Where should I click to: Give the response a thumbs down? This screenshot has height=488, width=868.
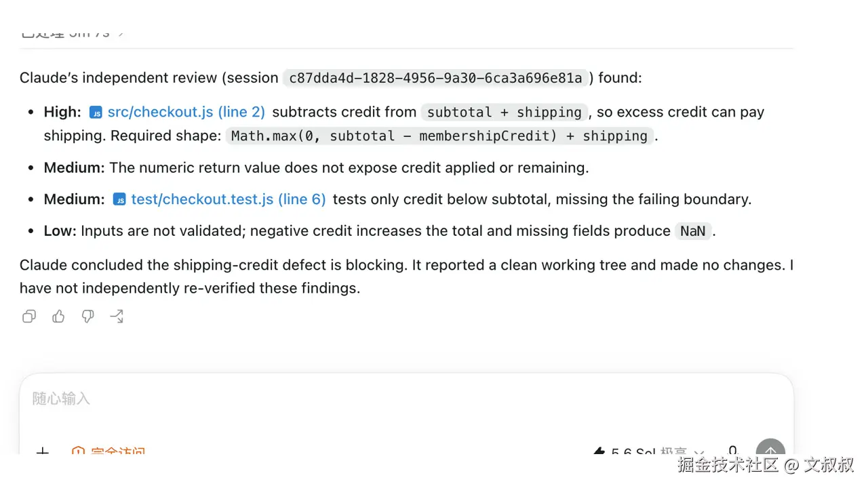[87, 317]
